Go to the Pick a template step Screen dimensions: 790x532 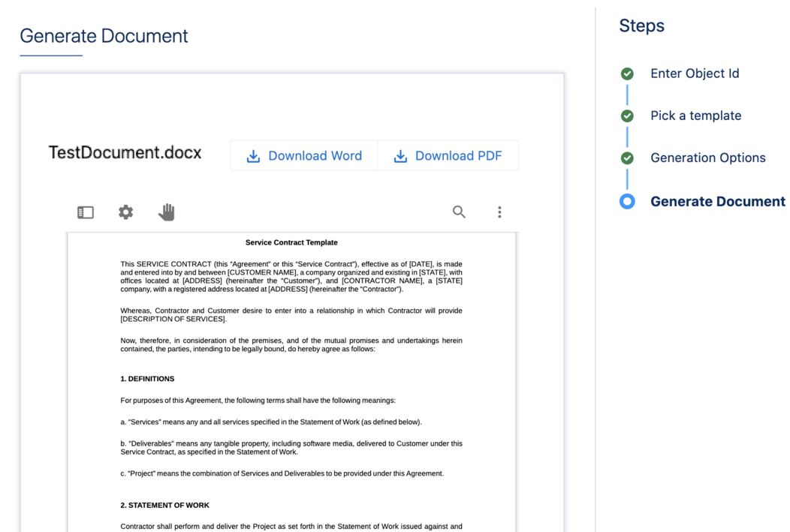coord(695,116)
